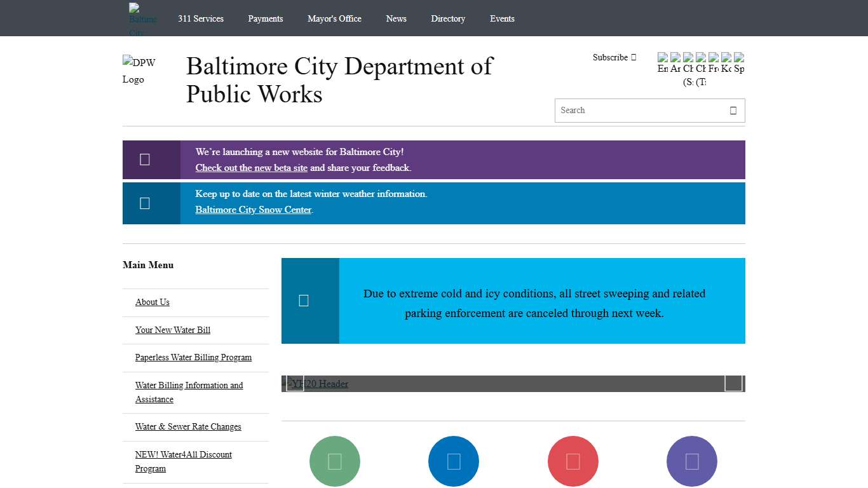Image resolution: width=868 pixels, height=488 pixels.
Task: Open the Mayor's Office menu
Action: point(334,18)
